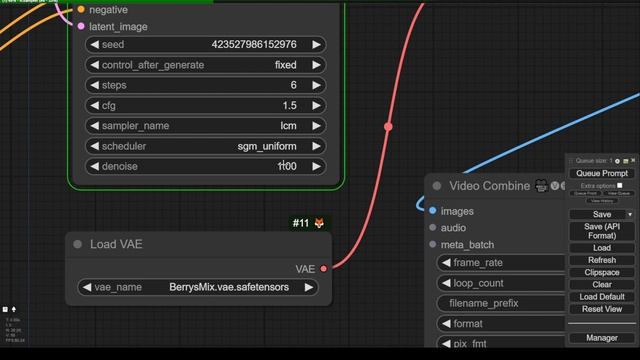Image resolution: width=640 pixels, height=360 pixels.
Task: Open vae_name dropdown showing BerrysMix.vae.safetensors
Action: [x=198, y=287]
